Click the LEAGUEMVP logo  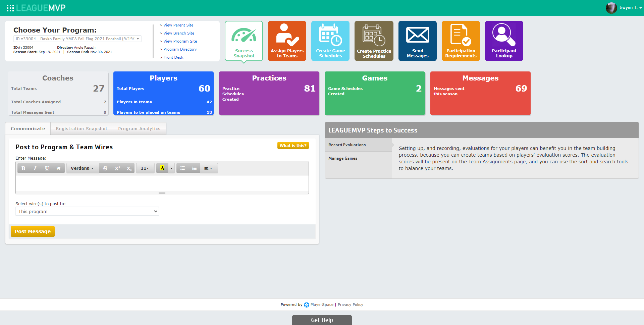(x=41, y=8)
